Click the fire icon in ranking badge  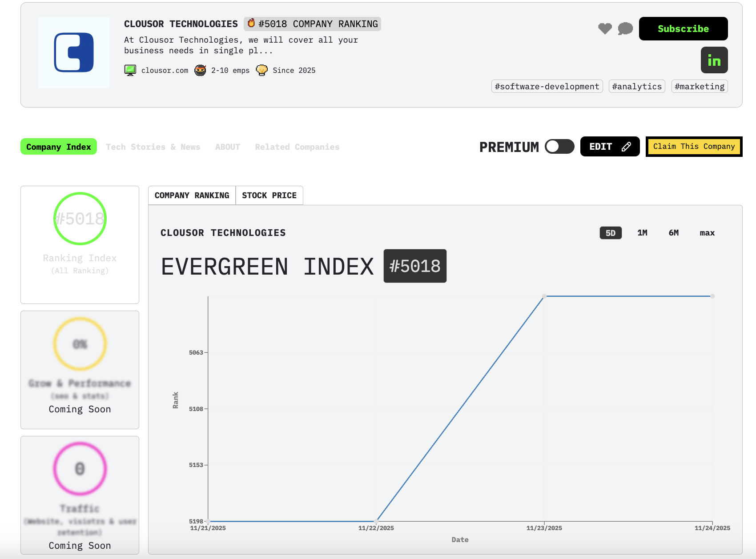click(x=251, y=24)
